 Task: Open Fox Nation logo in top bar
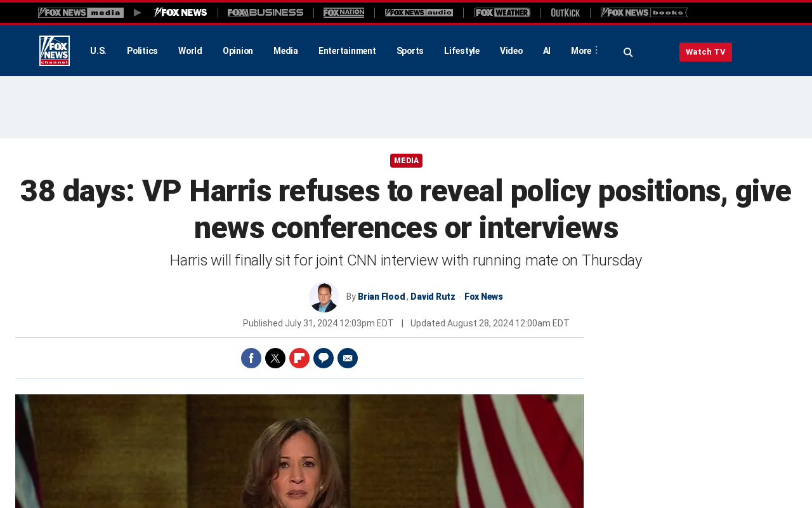click(x=344, y=13)
